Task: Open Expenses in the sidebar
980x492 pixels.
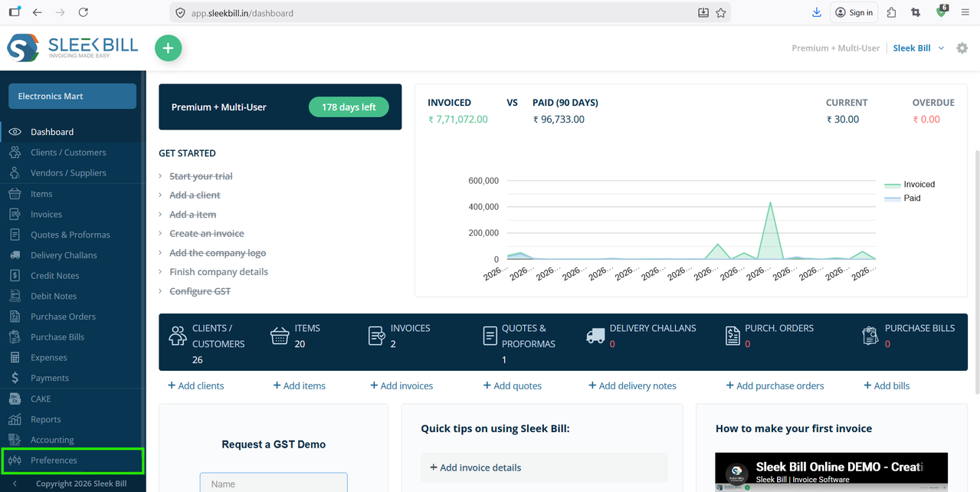Action: (49, 358)
